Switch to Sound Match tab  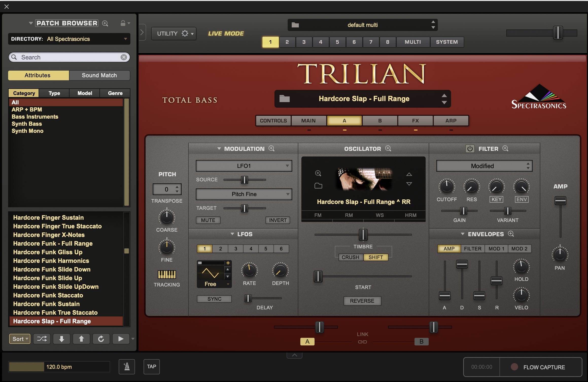coord(99,75)
